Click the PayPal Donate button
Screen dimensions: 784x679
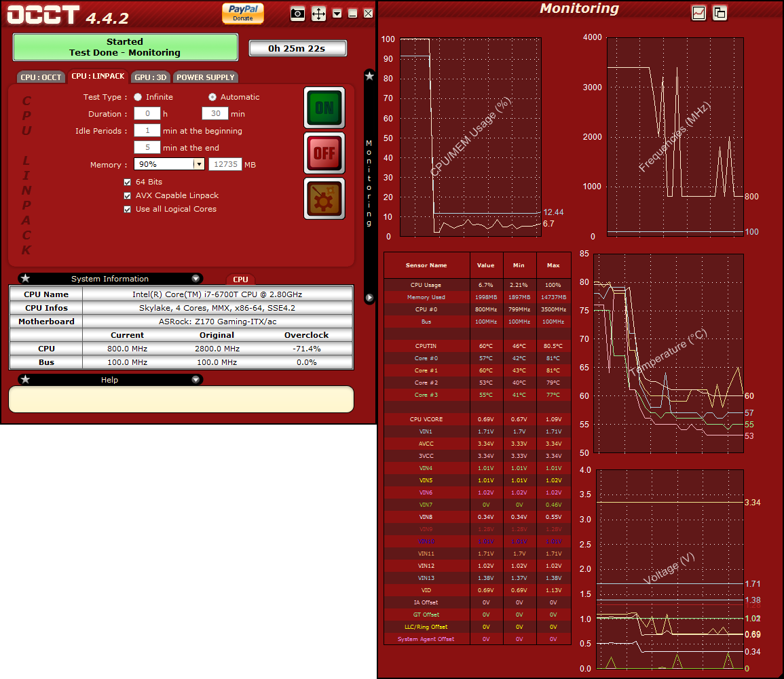[x=242, y=13]
